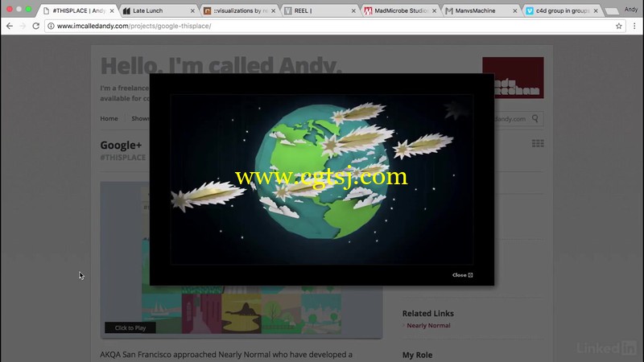Close the REEL tab
The image size is (644, 362).
click(353, 10)
